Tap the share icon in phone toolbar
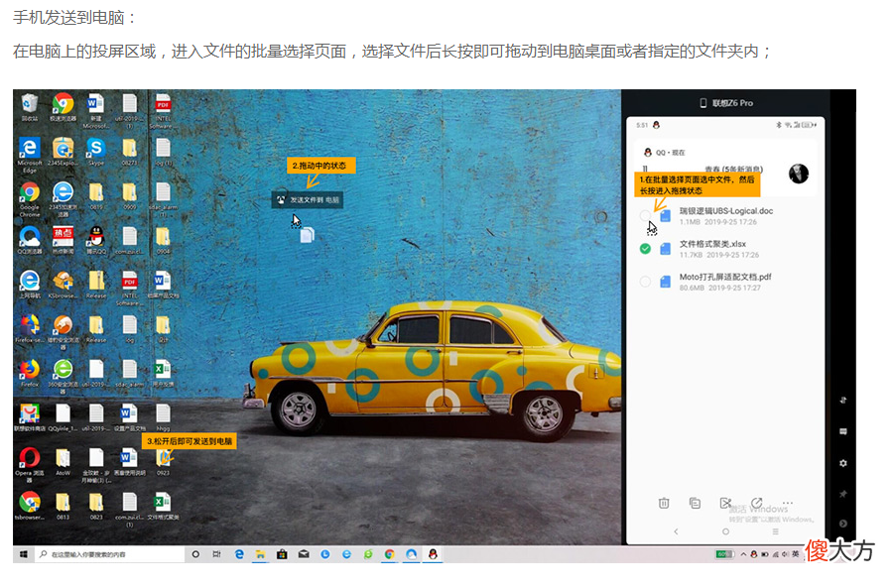 tap(757, 503)
